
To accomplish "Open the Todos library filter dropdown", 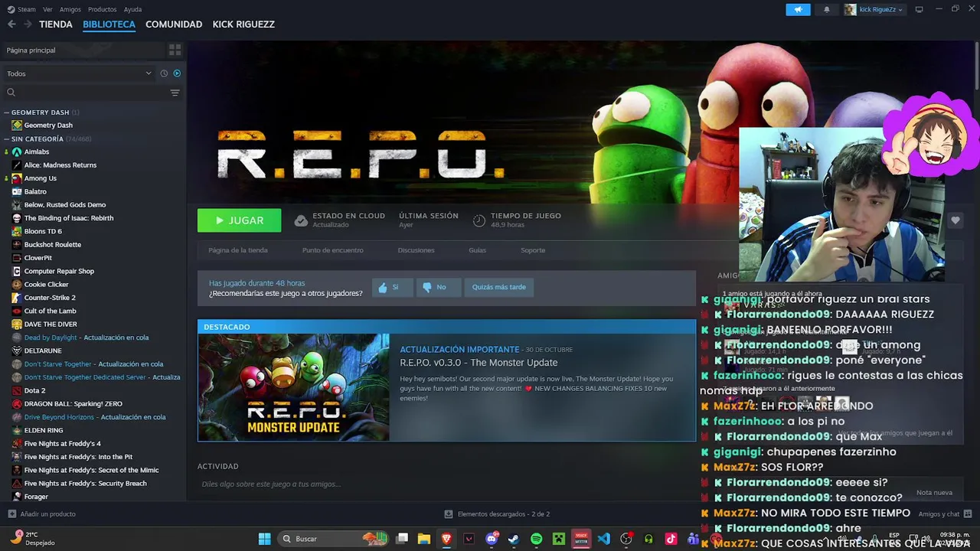I will coord(80,73).
